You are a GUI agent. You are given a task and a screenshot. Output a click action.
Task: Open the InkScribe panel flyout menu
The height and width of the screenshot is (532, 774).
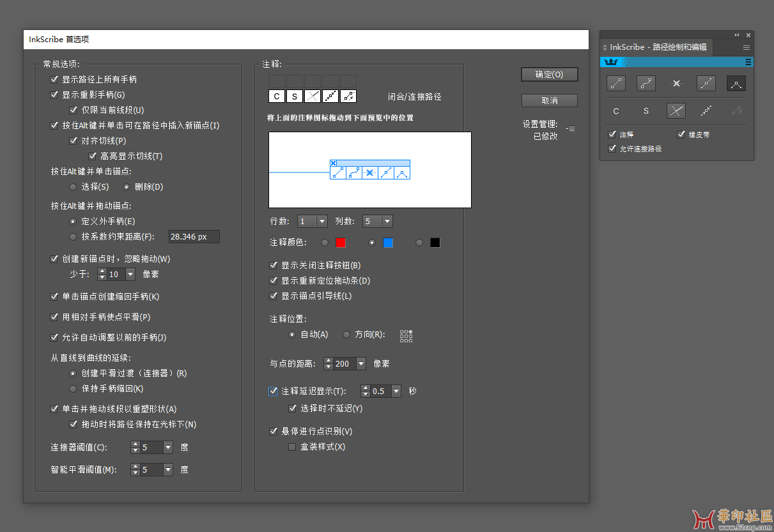pos(746,47)
